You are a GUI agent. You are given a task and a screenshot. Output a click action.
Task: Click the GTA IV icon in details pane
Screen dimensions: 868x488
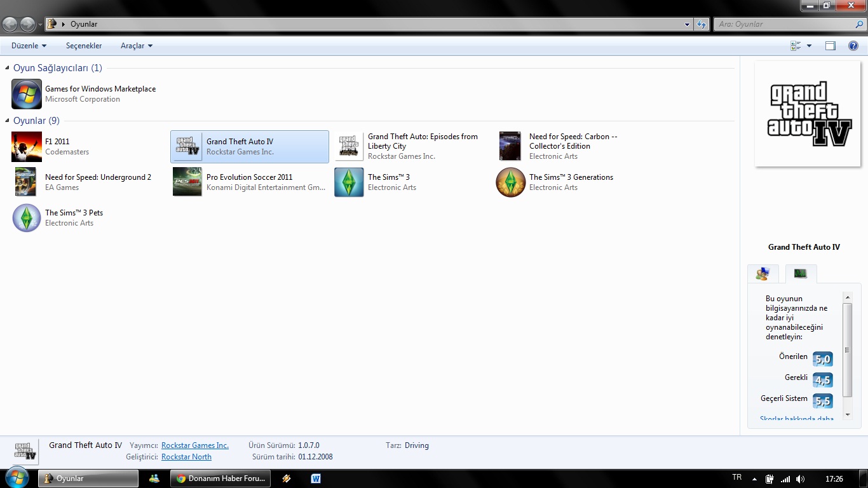pos(26,451)
